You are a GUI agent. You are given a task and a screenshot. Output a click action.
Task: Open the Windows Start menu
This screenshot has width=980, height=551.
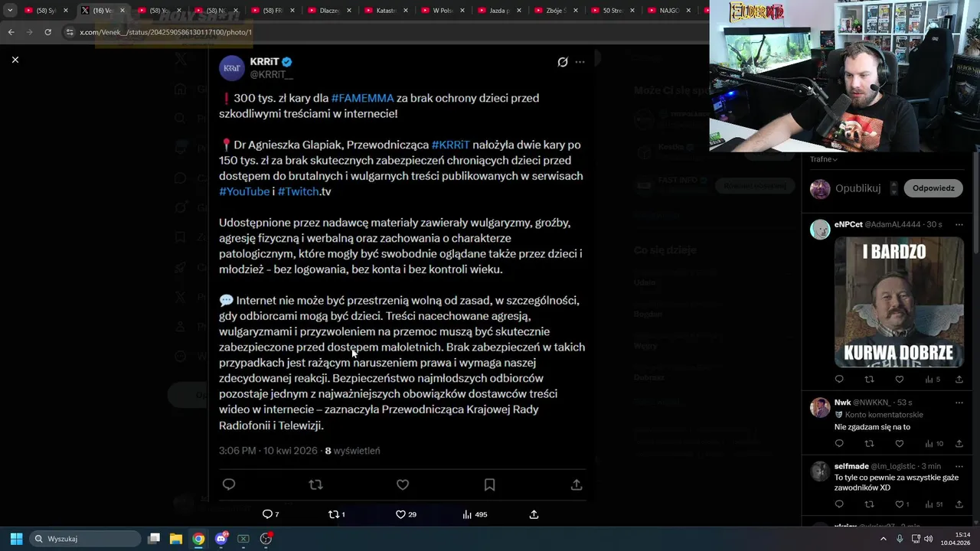(x=16, y=539)
